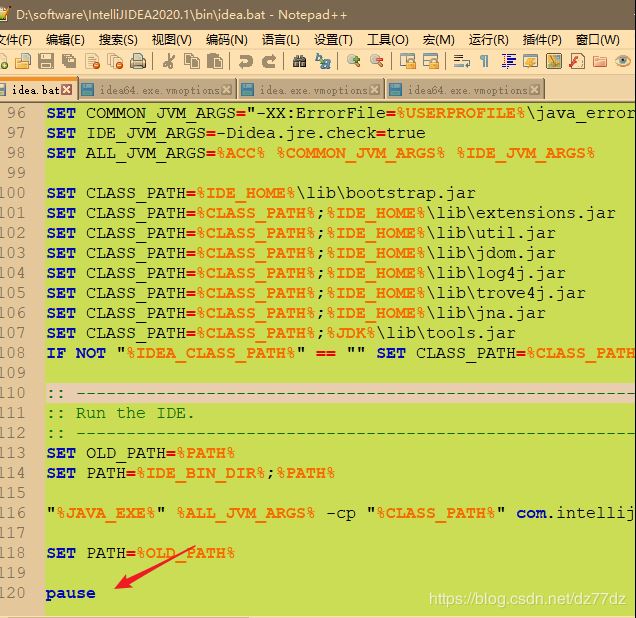Toggle the Function List icon
The height and width of the screenshot is (618, 636).
[576, 62]
